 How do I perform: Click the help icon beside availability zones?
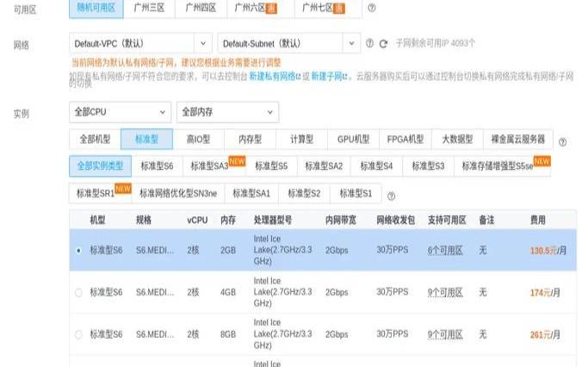coord(371,8)
